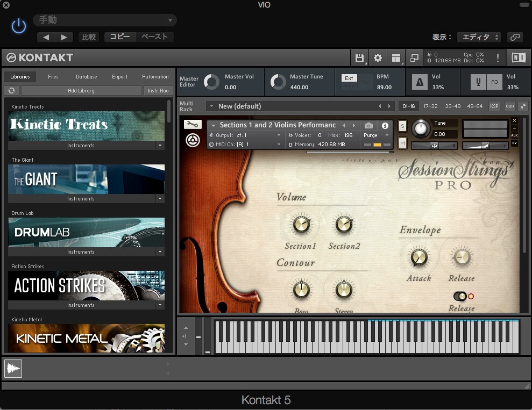The image size is (532, 410).
Task: Expand Kinetic Treats Instruments dropdown arrow
Action: 160,146
